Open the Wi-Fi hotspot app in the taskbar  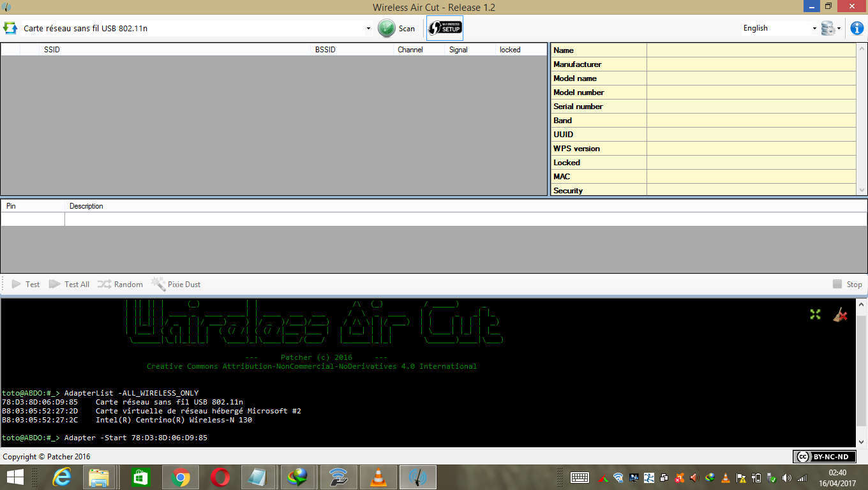point(338,477)
